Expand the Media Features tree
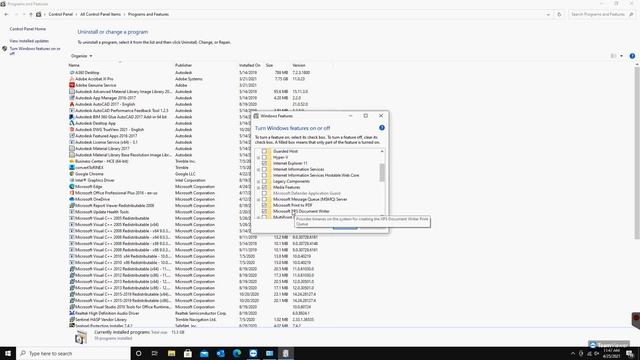 (258, 187)
